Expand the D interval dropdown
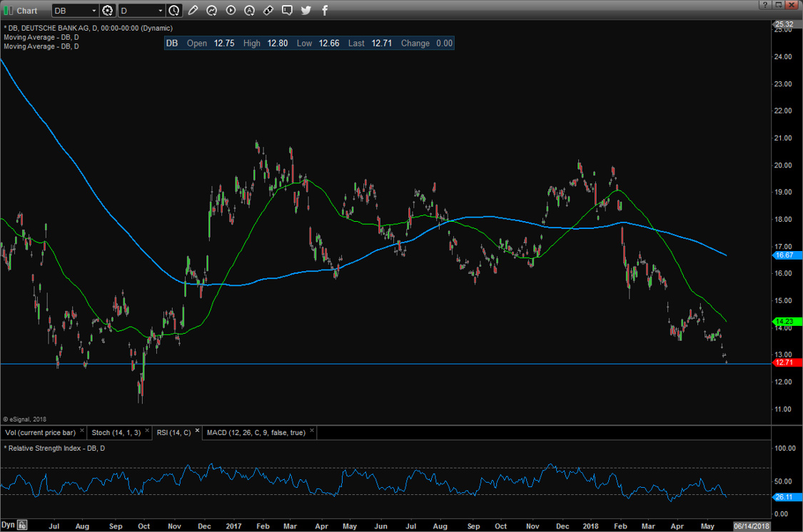 point(161,11)
